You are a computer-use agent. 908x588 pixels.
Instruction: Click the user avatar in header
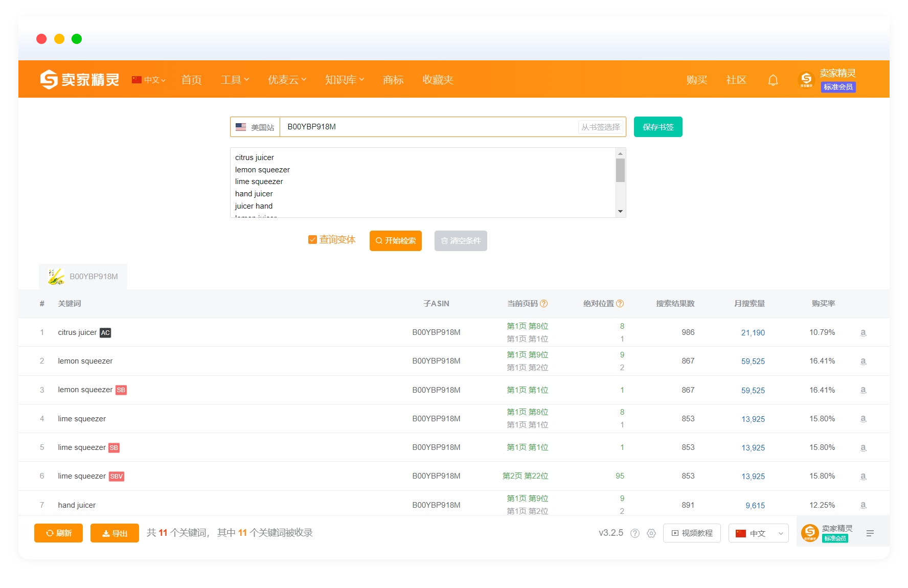[806, 79]
